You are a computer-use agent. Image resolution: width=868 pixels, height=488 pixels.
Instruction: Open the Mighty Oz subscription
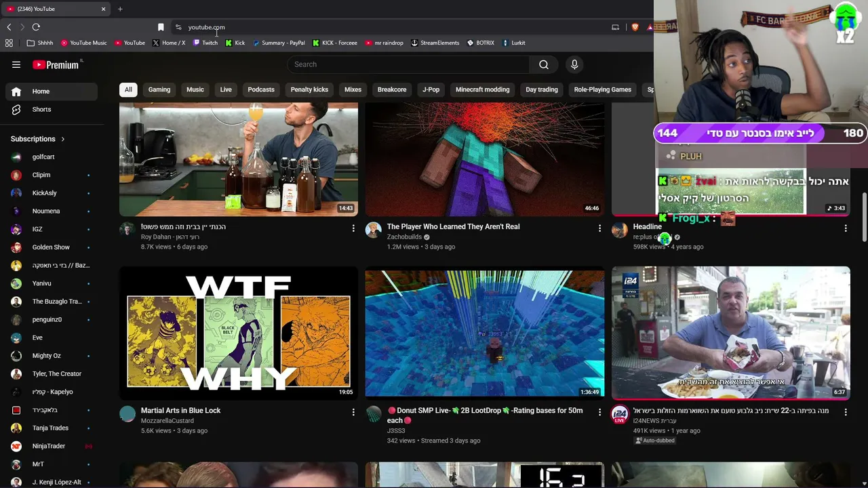pos(52,356)
